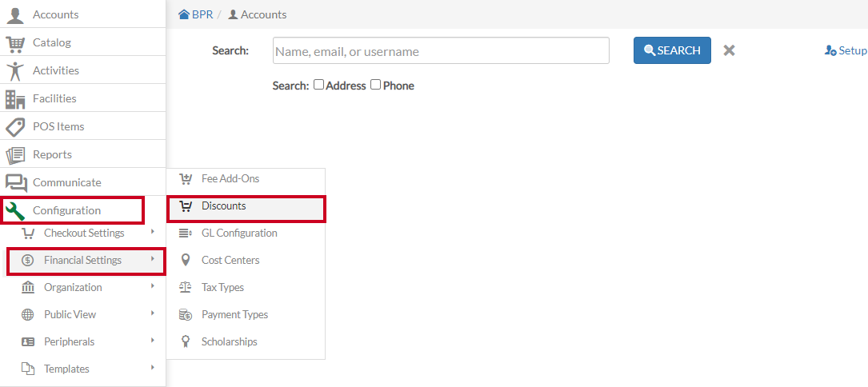The image size is (868, 387).
Task: Choose Cost Centers from the submenu
Action: (246, 260)
